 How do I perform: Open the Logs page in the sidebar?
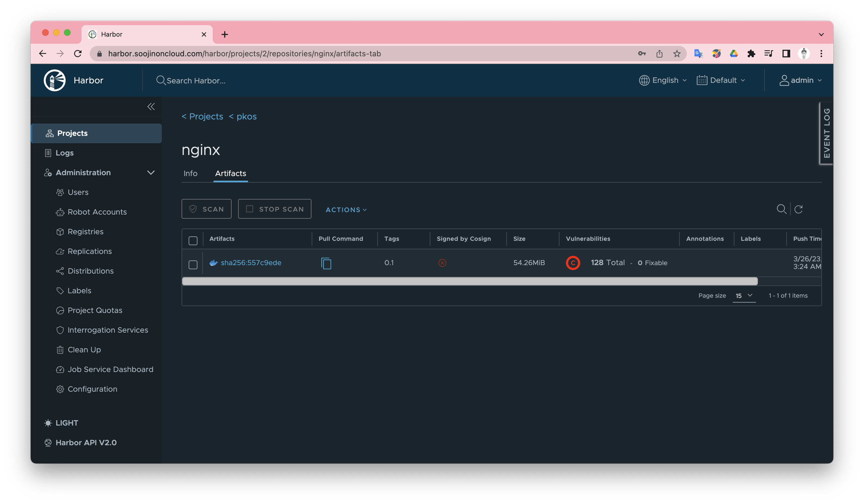click(x=65, y=153)
